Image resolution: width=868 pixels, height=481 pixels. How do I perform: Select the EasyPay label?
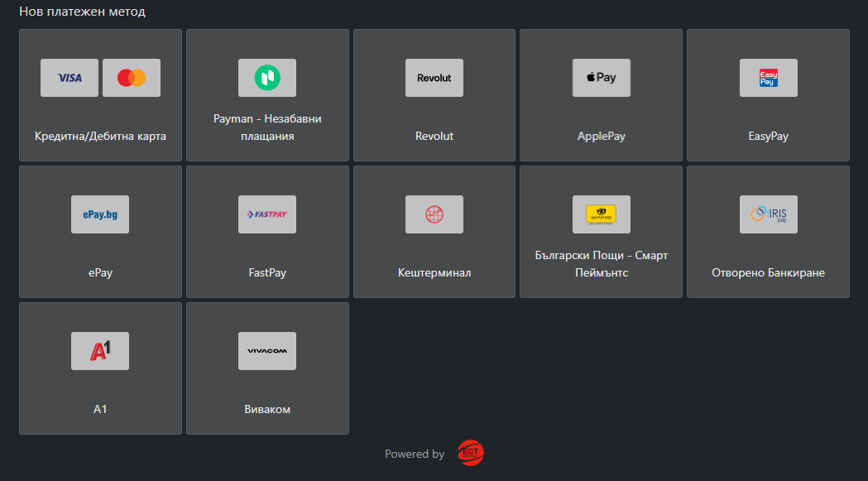pyautogui.click(x=769, y=137)
